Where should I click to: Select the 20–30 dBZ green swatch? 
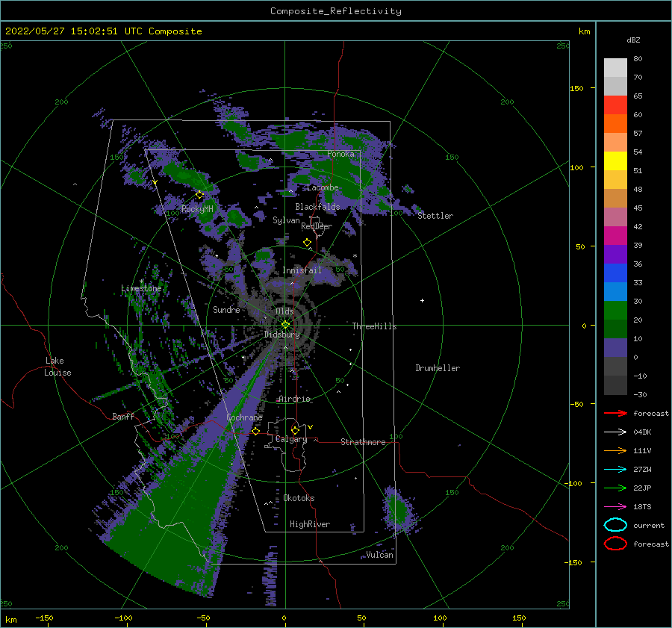pos(615,311)
